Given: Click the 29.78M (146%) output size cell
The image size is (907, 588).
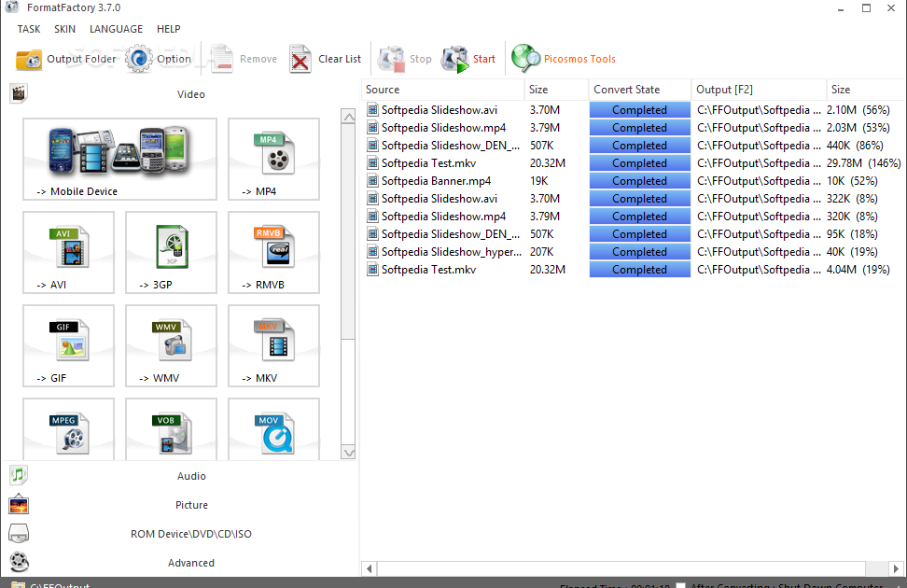Looking at the screenshot, I should click(864, 163).
